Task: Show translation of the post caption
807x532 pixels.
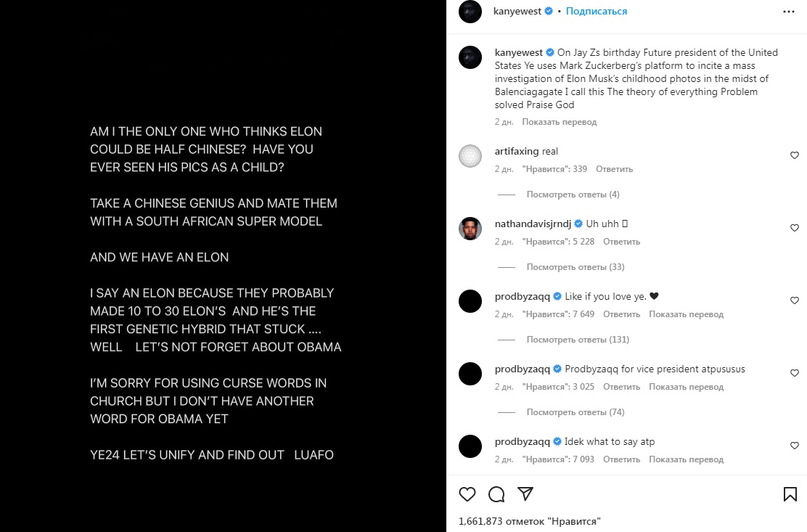Action: 559,122
